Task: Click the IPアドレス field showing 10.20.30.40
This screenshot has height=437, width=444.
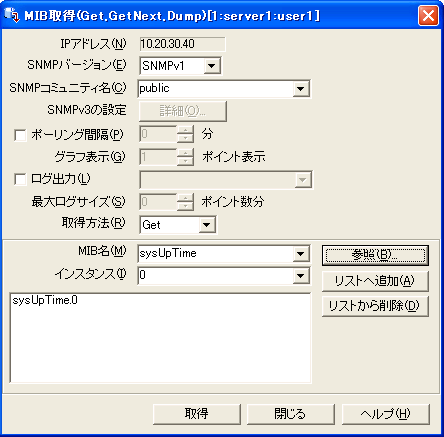Action: 182,44
